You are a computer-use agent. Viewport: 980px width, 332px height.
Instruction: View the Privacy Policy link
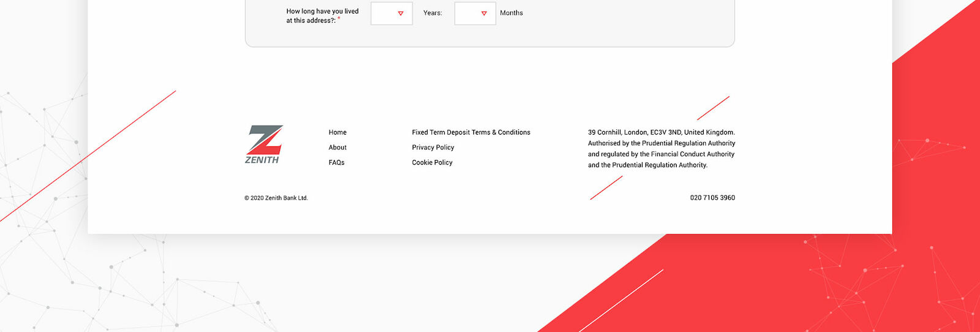[x=433, y=148]
